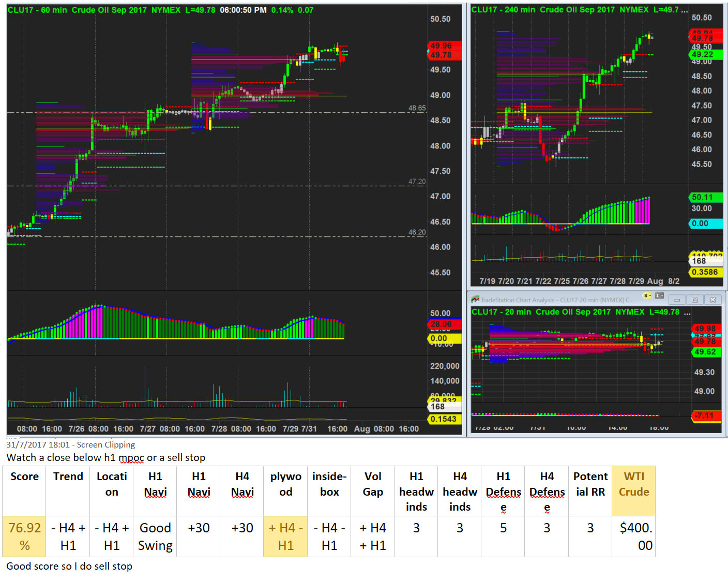
Task: Select the H4 Defense column header cell
Action: [547, 491]
